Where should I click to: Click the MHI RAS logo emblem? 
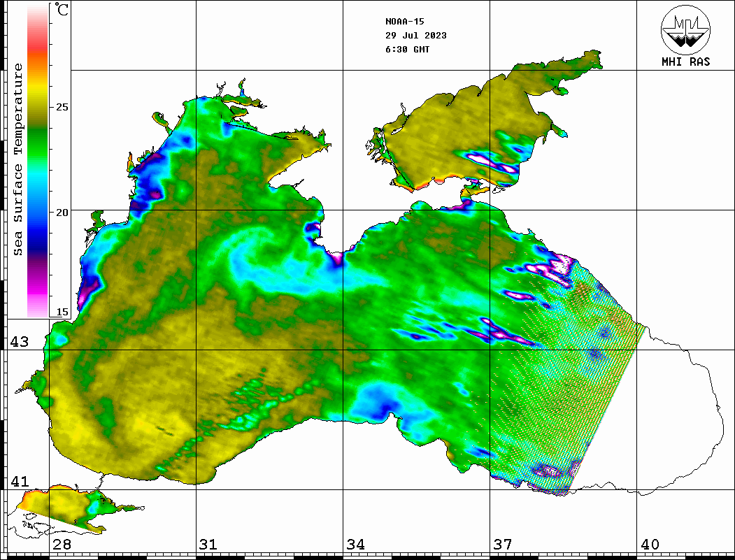(x=685, y=29)
